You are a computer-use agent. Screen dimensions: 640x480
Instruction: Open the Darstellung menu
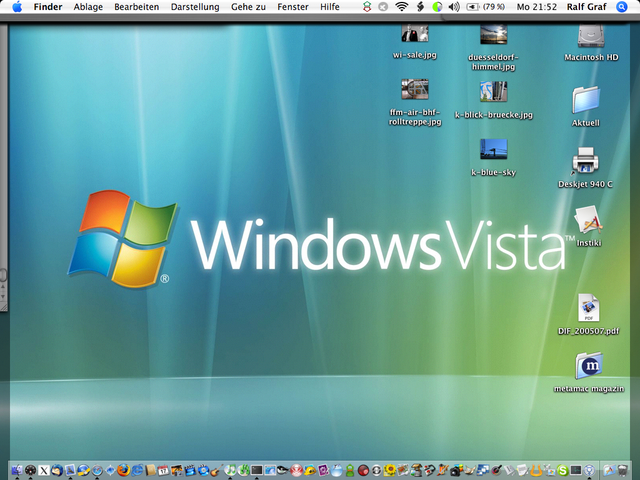coord(195,7)
